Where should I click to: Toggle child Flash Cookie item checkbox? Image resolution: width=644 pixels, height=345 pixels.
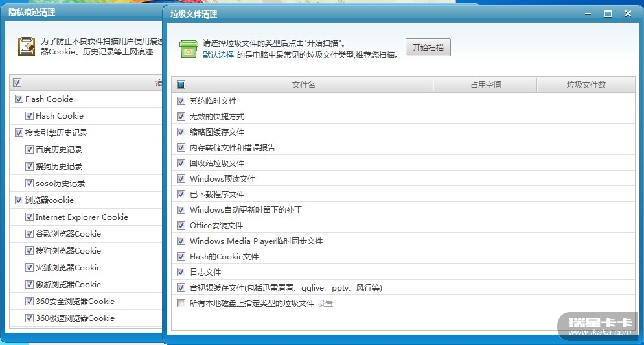click(x=29, y=116)
